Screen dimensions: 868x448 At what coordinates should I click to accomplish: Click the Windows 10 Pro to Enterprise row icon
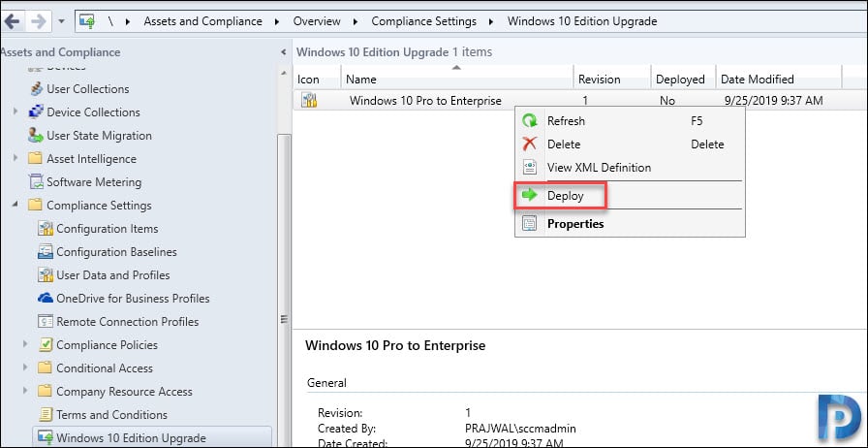coord(309,100)
